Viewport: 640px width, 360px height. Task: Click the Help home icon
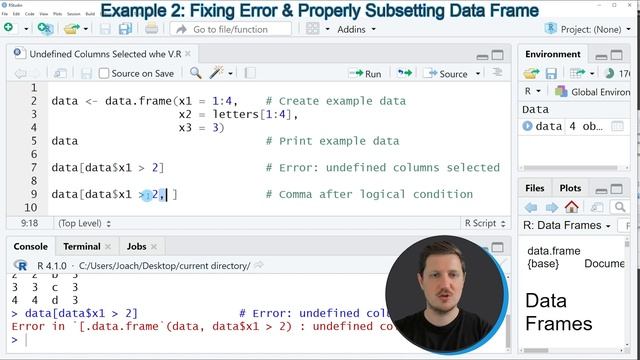[x=571, y=207]
